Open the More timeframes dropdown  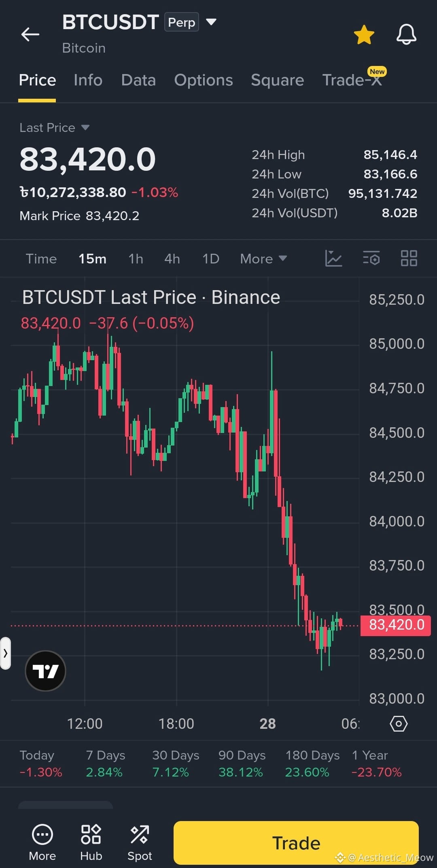[x=263, y=259]
